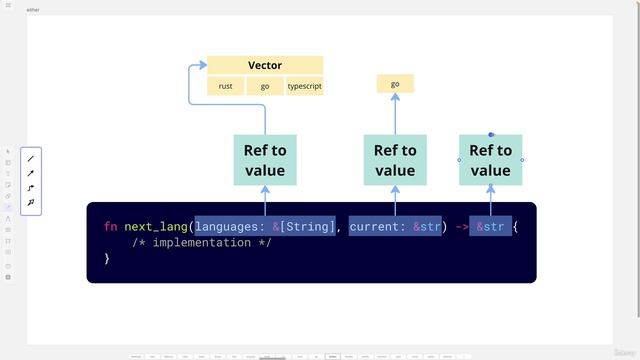Viewport: 640px width, 360px height.
Task: Select the yellow Vector header box
Action: point(265,65)
